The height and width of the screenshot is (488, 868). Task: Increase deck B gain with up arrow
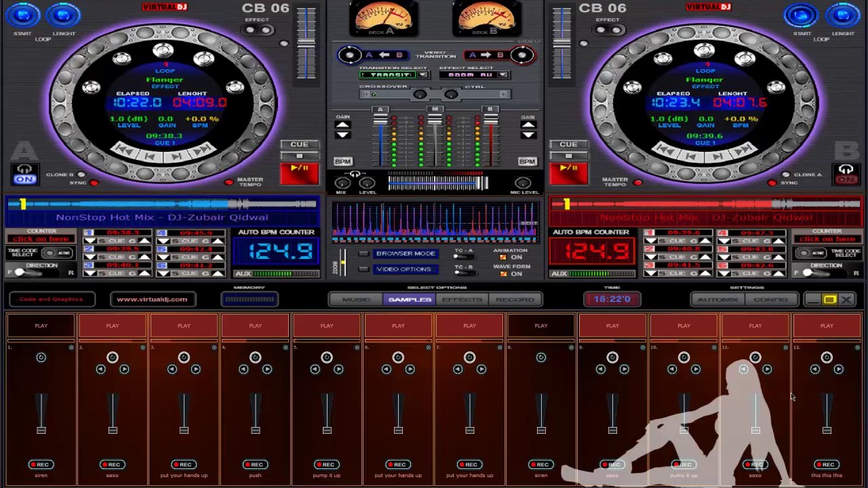coord(528,125)
